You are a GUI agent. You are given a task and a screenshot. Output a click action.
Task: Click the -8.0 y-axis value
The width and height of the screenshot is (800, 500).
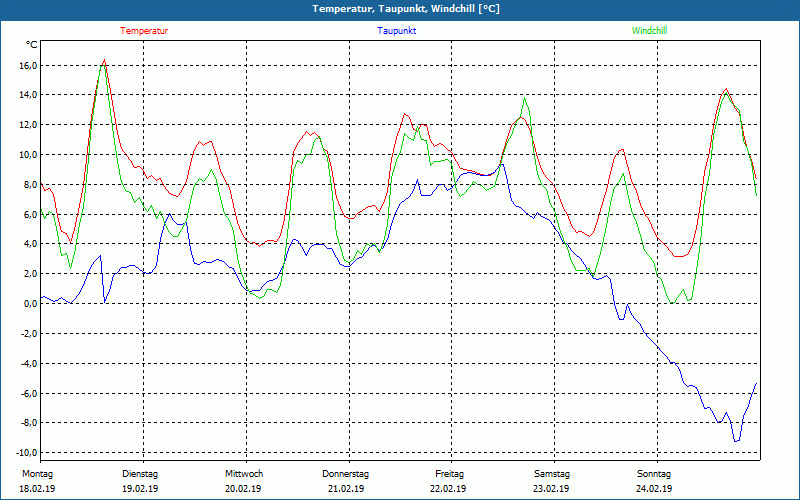click(x=28, y=423)
